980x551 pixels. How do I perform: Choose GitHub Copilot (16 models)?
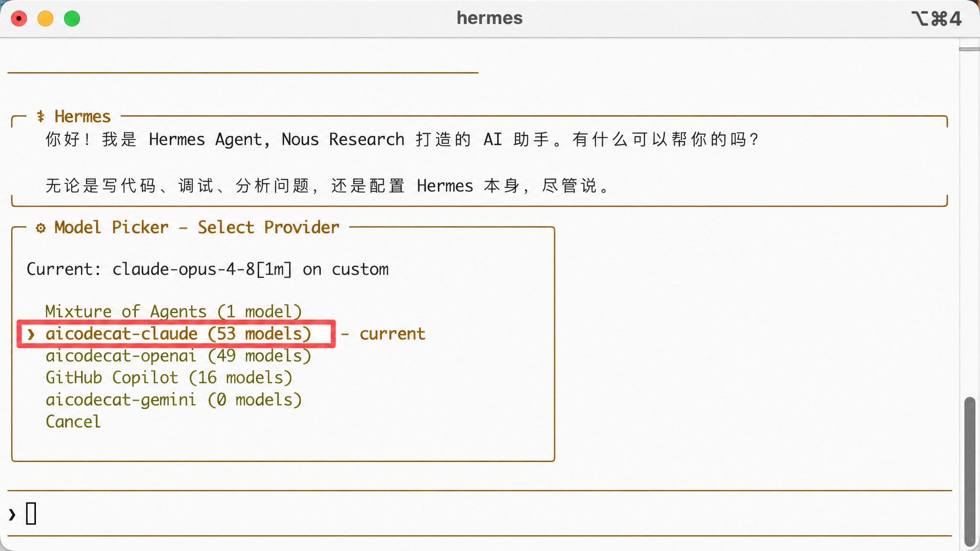[x=169, y=378]
